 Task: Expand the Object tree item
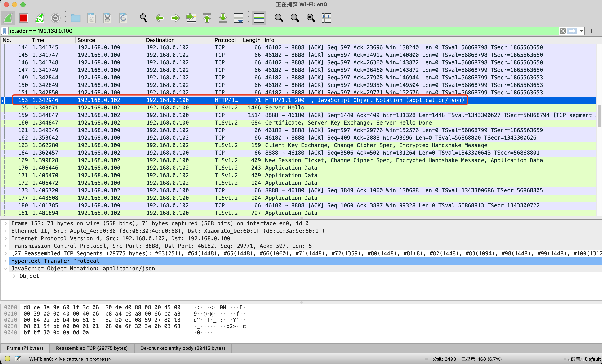14,276
